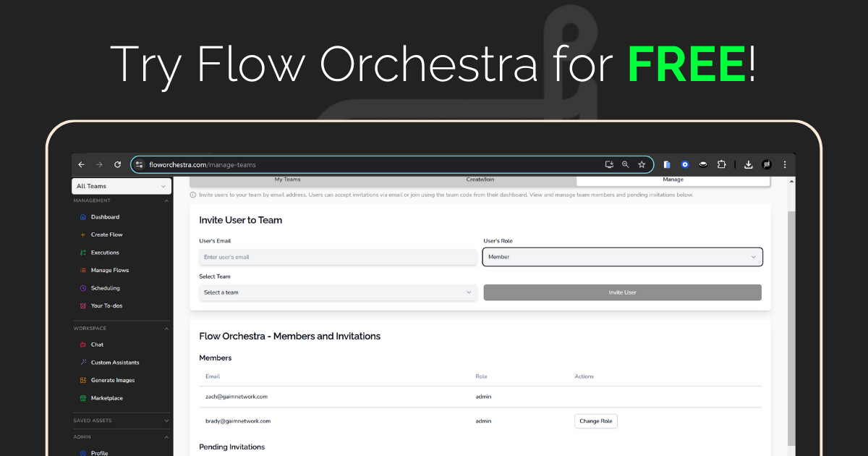Click the page vertical scrollbar thumb
This screenshot has height=456, width=868.
coord(791,329)
